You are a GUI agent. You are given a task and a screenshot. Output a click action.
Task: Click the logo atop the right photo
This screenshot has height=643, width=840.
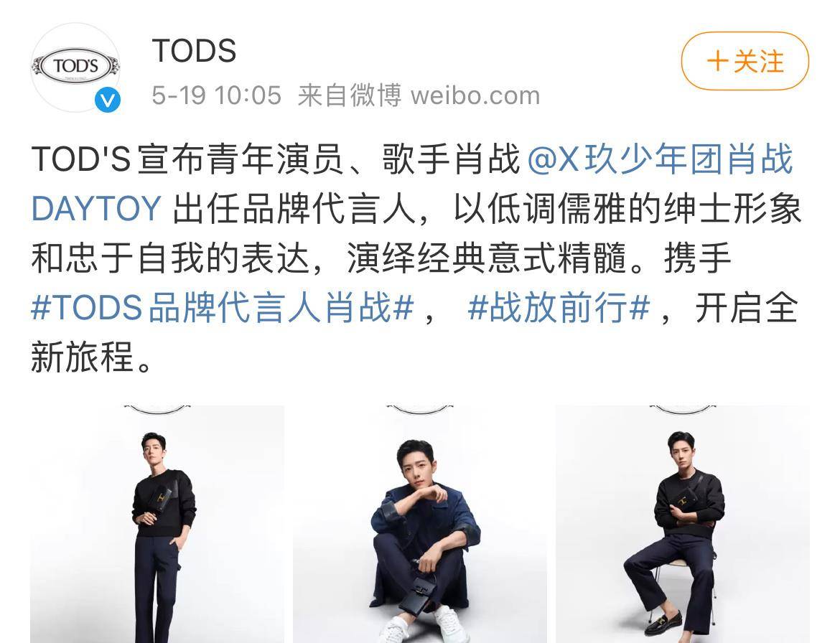[683, 410]
